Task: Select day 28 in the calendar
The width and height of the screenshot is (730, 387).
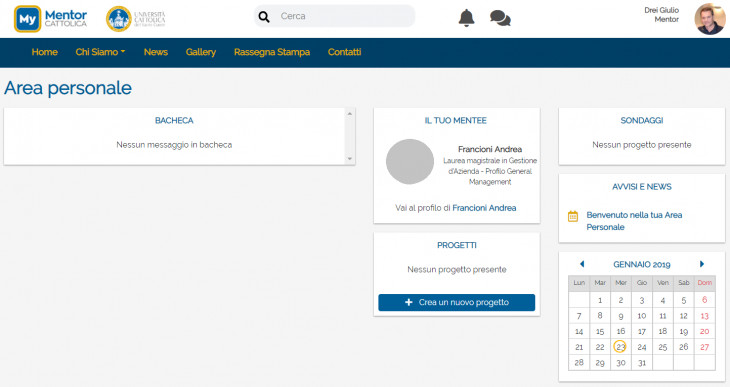Action: coord(579,362)
